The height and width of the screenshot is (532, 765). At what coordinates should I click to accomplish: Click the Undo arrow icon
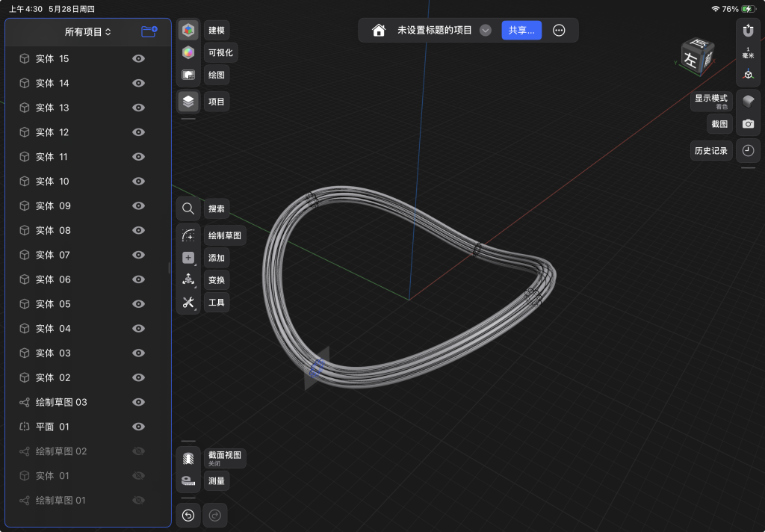point(188,516)
